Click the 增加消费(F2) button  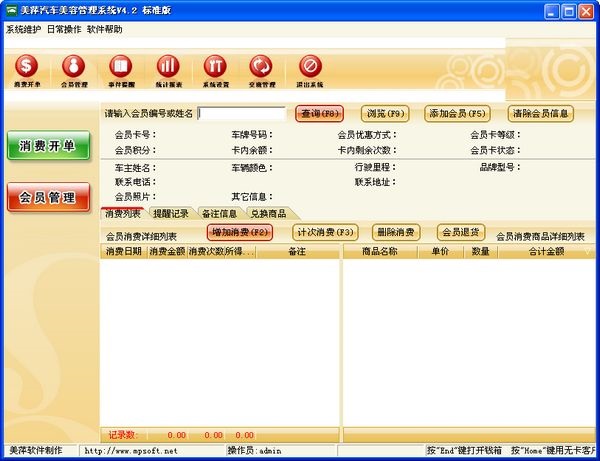(240, 232)
